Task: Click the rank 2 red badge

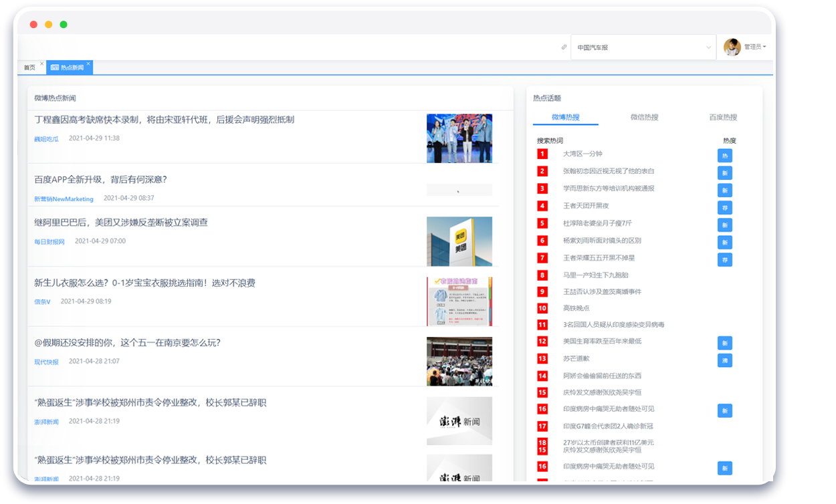Action: click(x=542, y=171)
